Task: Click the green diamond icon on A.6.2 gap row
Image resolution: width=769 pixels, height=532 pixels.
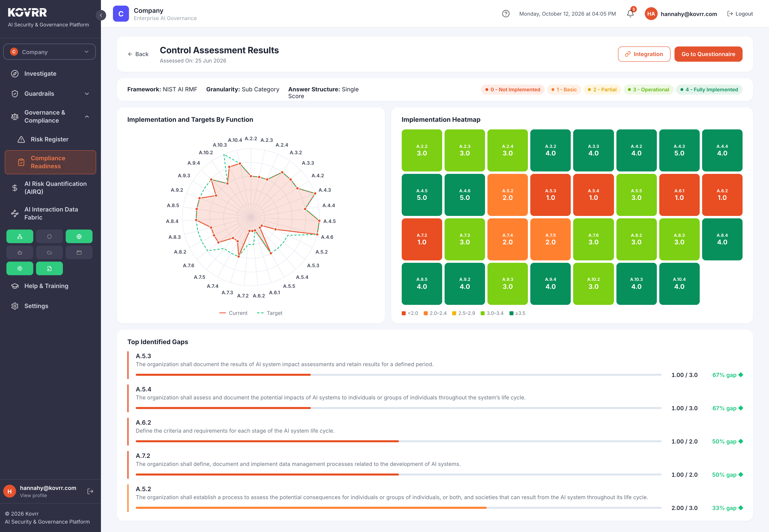Action: click(x=741, y=441)
